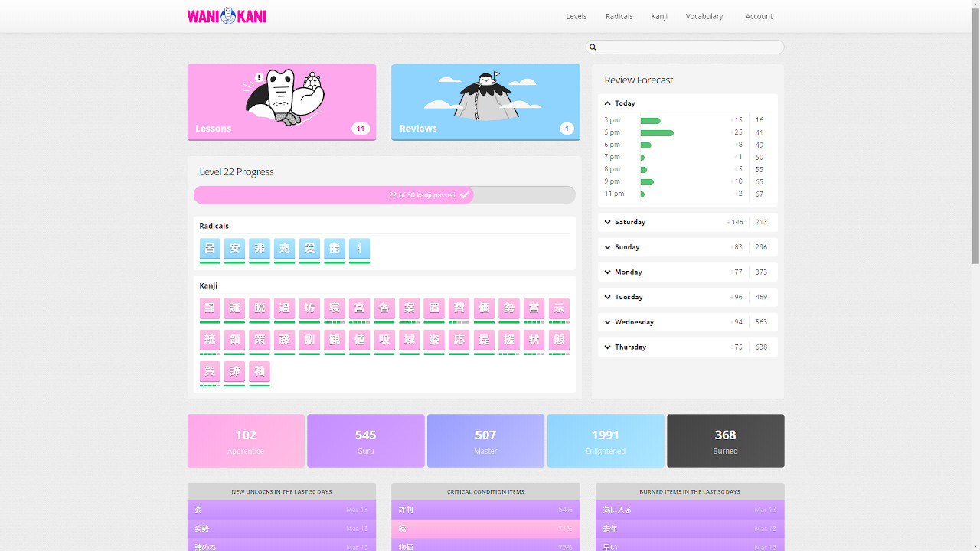The width and height of the screenshot is (980, 551).
Task: Select the 観 kanji tile
Action: (x=334, y=340)
